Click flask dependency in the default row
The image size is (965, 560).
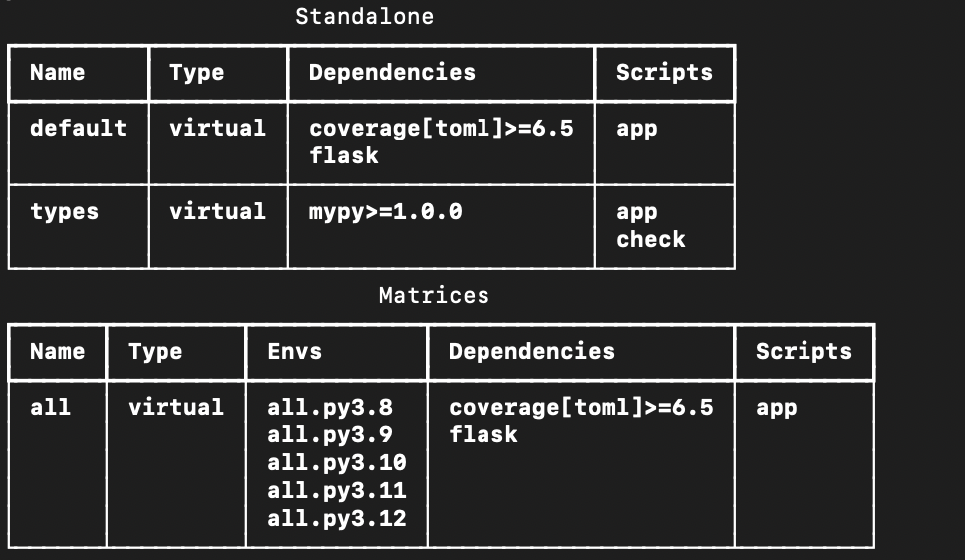343,156
